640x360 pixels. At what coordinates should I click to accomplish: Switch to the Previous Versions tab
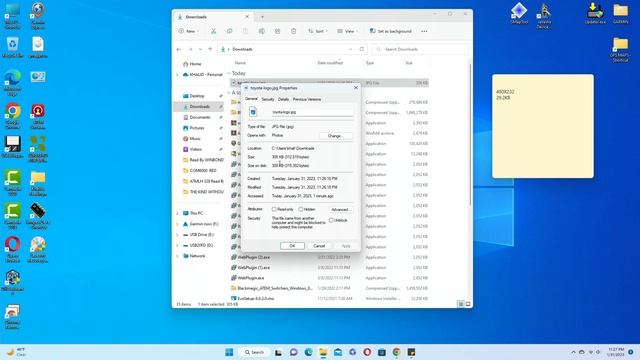(307, 99)
